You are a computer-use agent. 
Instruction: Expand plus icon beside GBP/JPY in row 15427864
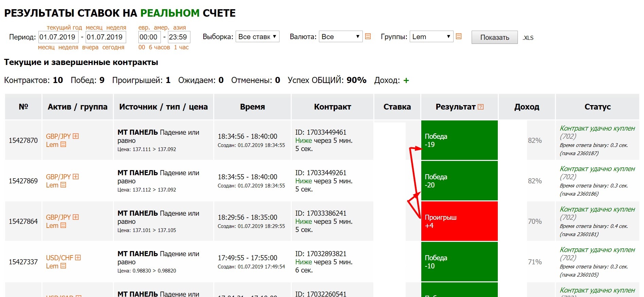point(76,217)
